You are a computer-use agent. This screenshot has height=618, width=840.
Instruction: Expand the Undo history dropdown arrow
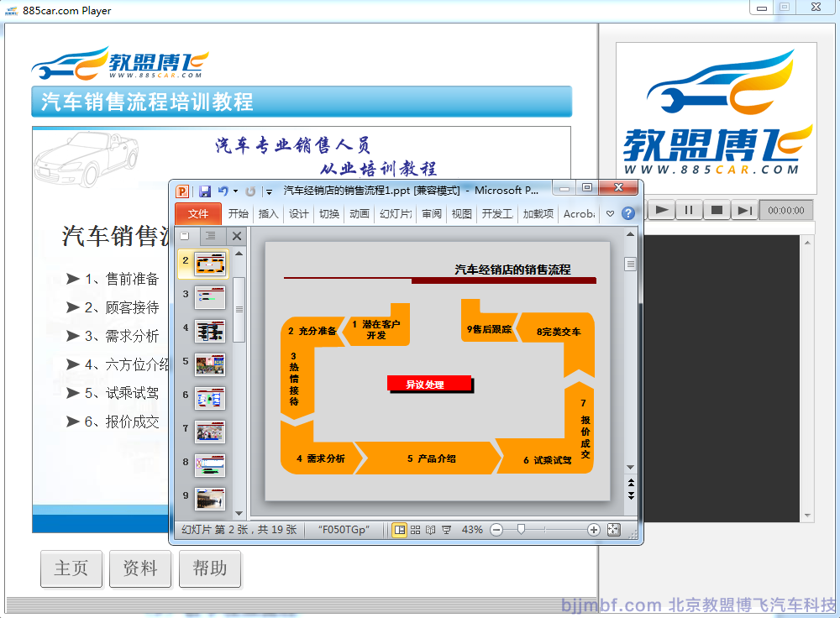[235, 191]
